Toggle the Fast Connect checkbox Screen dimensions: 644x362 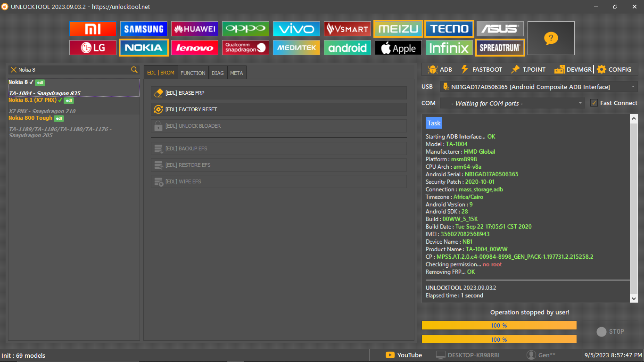pyautogui.click(x=594, y=103)
